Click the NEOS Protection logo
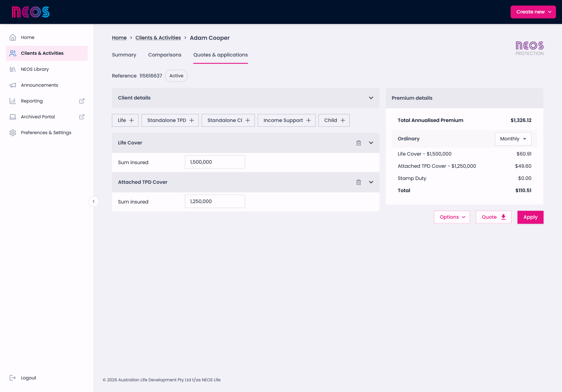 [x=530, y=48]
